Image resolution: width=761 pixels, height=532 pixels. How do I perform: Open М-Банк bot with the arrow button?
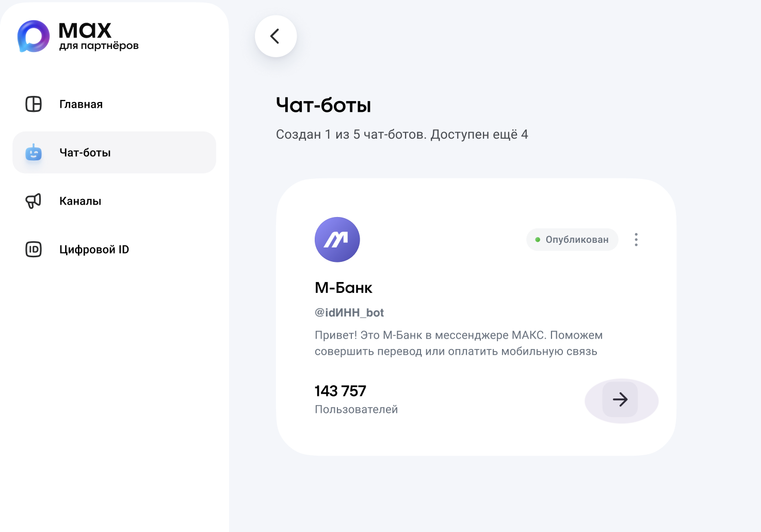pos(620,400)
